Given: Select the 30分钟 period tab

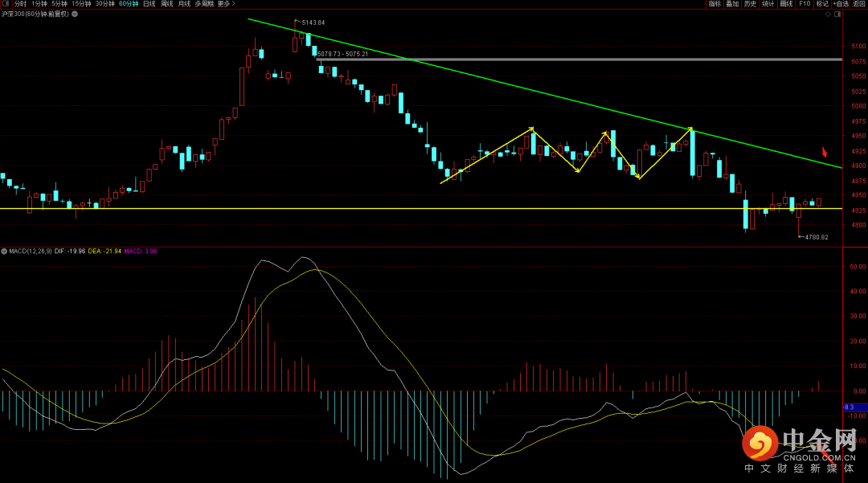Looking at the screenshot, I should (104, 4).
